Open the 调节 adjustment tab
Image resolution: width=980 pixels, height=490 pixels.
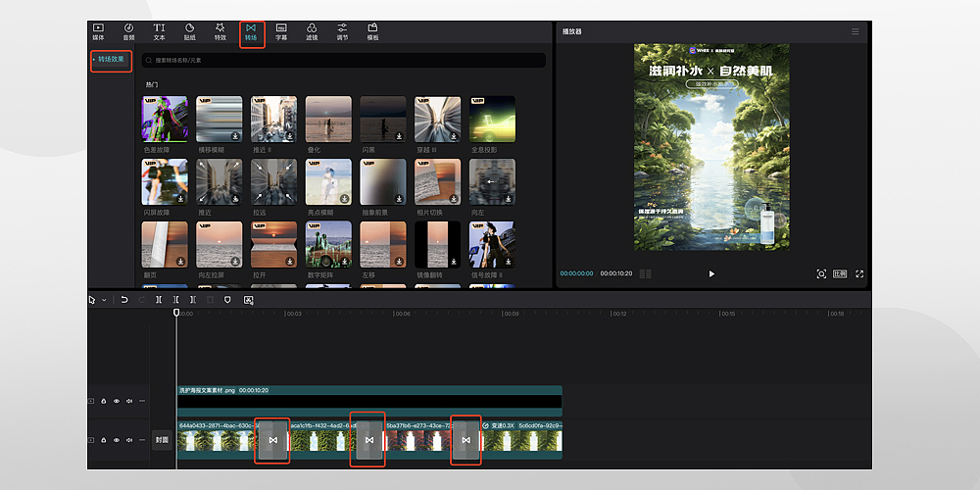pyautogui.click(x=342, y=32)
